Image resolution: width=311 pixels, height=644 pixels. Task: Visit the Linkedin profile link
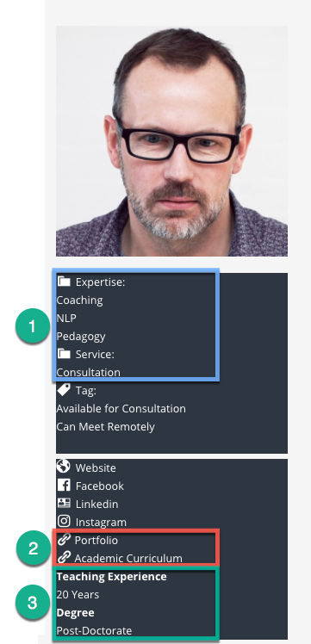pyautogui.click(x=97, y=504)
